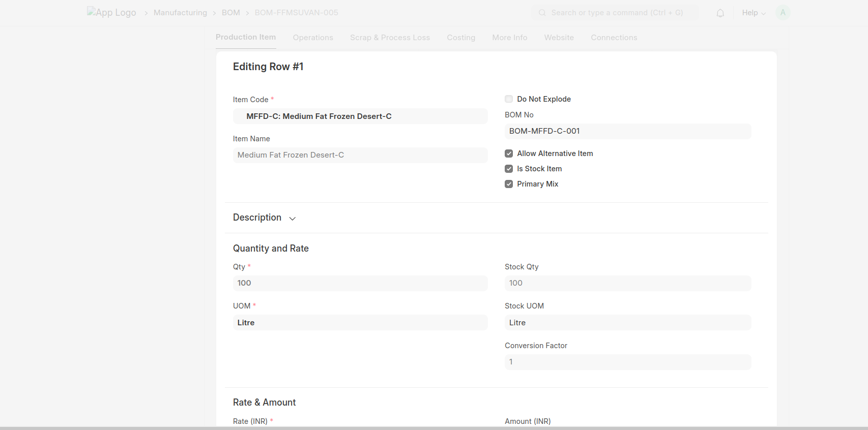
Task: Uncheck Allow Alternative Item checkbox
Action: tap(509, 153)
